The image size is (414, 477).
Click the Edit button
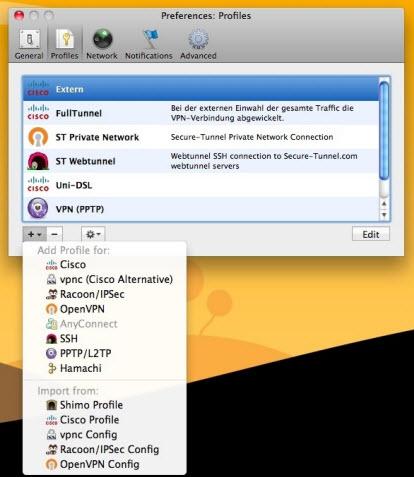[x=371, y=234]
